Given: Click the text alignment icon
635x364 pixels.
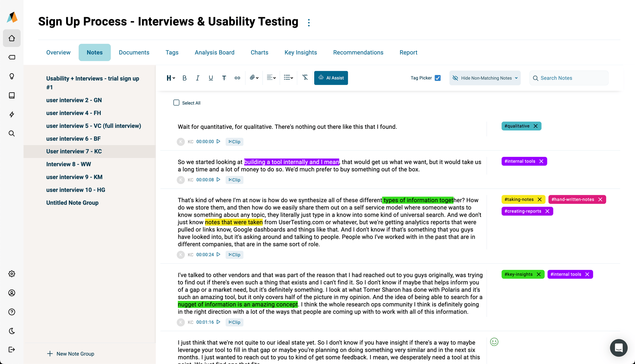Looking at the screenshot, I should pyautogui.click(x=271, y=78).
